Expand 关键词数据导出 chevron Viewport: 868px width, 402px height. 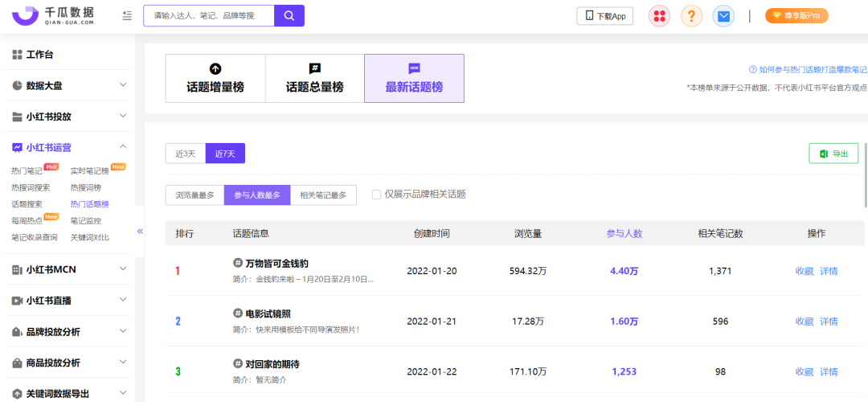click(x=123, y=393)
